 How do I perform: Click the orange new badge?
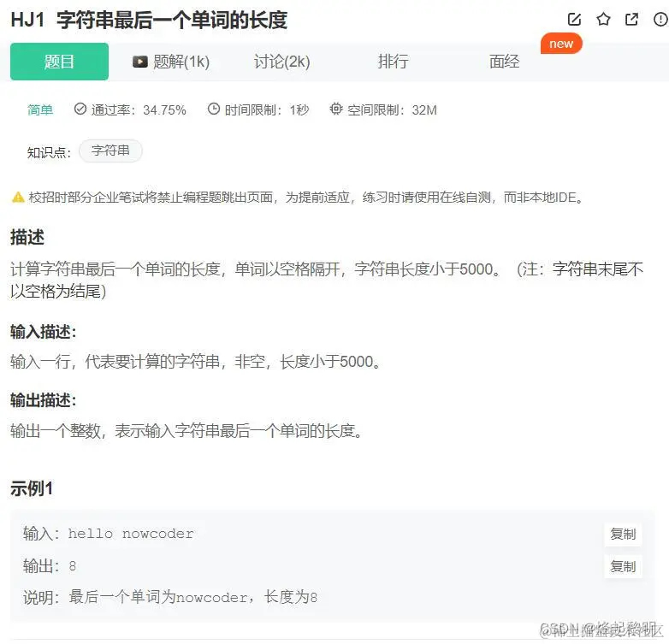[x=561, y=44]
